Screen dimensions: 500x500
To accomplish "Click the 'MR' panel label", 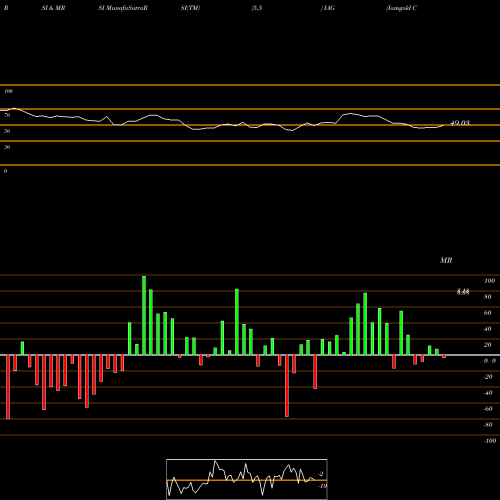I will [x=446, y=260].
